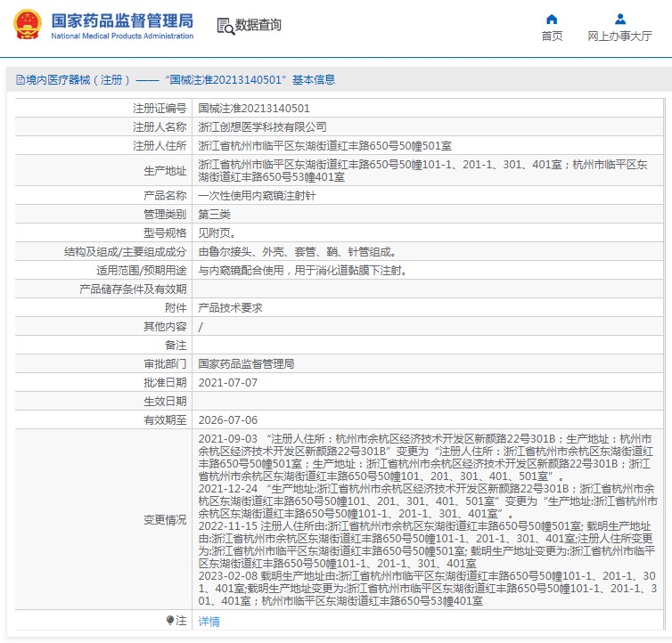The width and height of the screenshot is (672, 643).
Task: Select 国家药品监督管理局 in 审批部门 row
Action: pyautogui.click(x=246, y=364)
